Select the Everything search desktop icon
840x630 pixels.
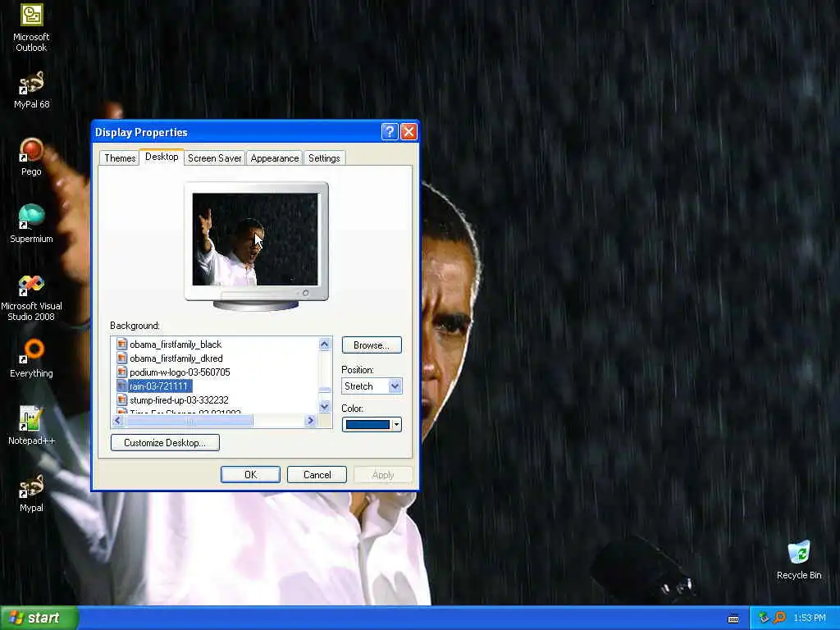32,358
